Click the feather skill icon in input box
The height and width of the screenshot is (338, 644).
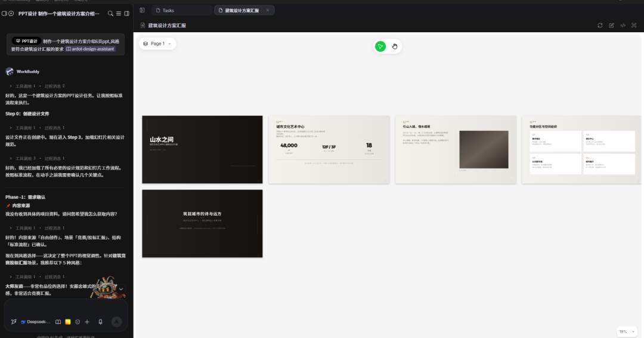pyautogui.click(x=14, y=322)
